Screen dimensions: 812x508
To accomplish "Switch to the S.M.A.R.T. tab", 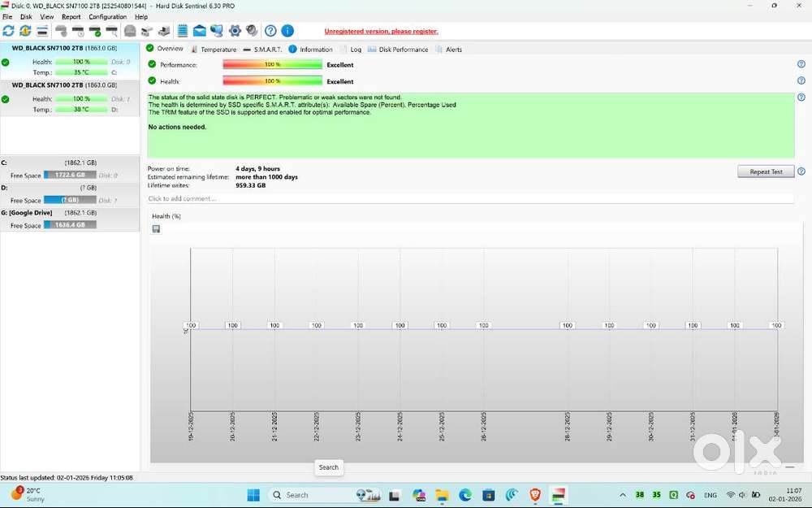I will pos(263,50).
